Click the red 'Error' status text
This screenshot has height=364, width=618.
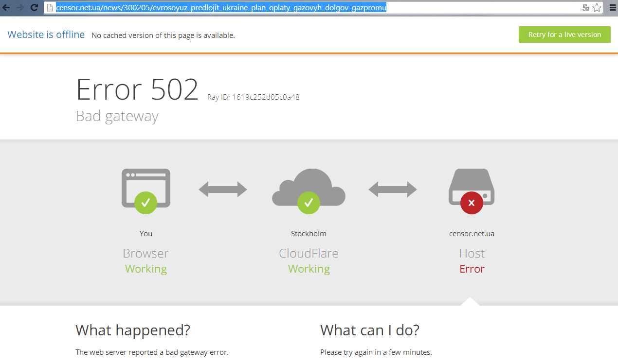point(472,269)
